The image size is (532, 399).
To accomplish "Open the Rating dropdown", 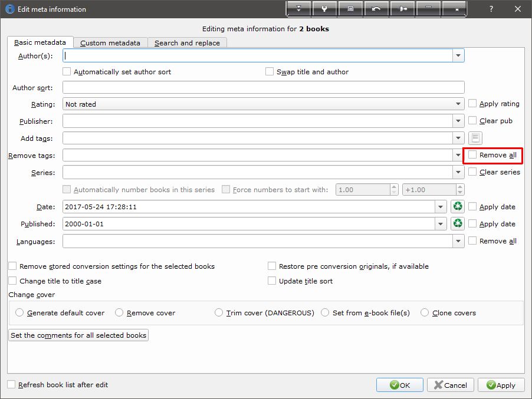I will 458,104.
